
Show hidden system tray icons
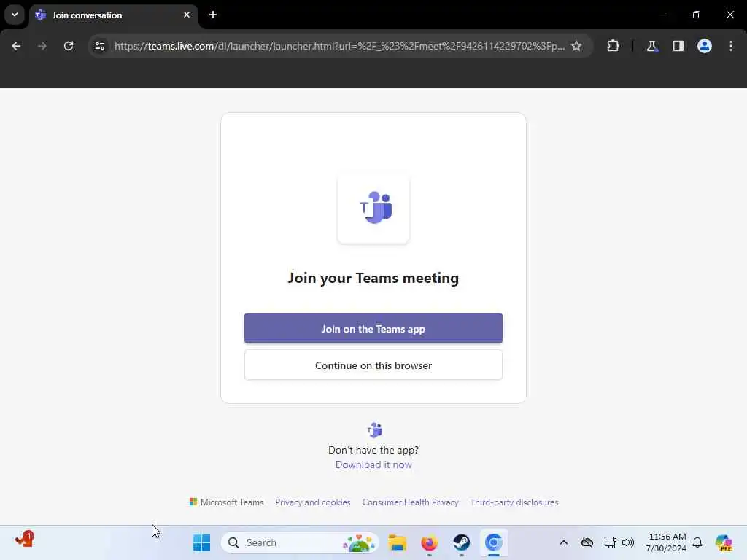[x=564, y=542]
